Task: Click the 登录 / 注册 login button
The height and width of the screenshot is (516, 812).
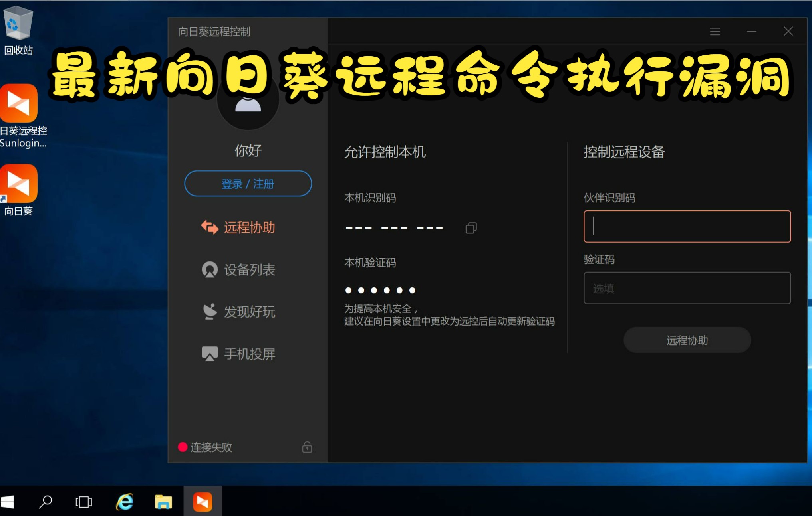Action: [x=248, y=184]
